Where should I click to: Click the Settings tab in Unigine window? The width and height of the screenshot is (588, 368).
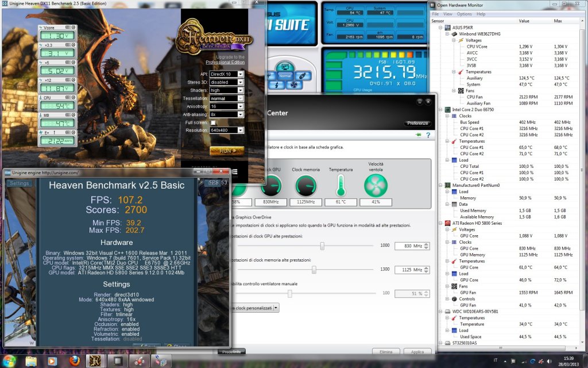coord(19,183)
